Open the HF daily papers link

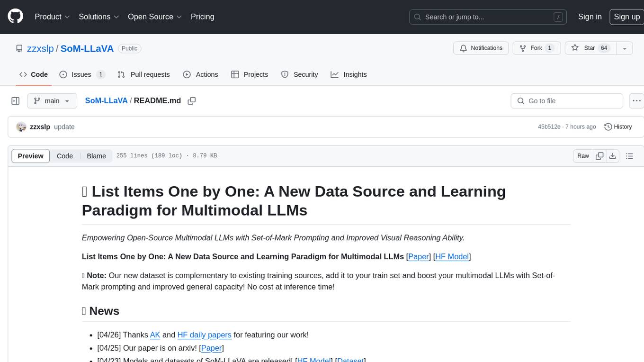point(204,335)
